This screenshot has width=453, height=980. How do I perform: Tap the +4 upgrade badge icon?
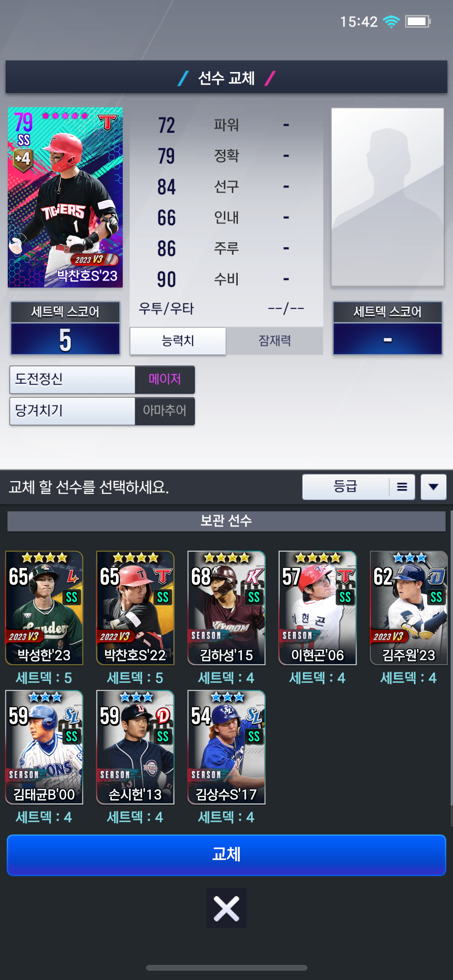point(23,159)
